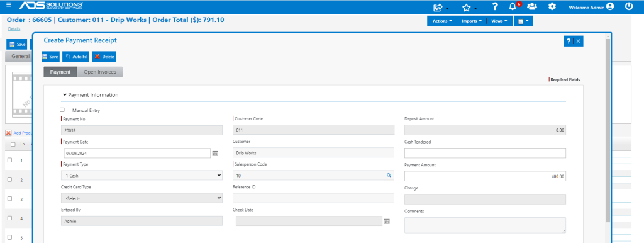Check the order line 3 checkbox
644x243 pixels.
coord(10,198)
